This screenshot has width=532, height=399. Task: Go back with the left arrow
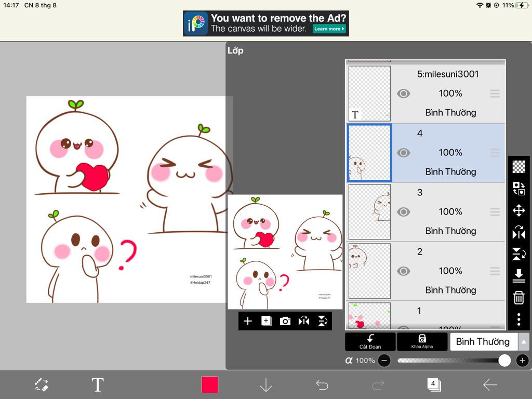coord(490,385)
